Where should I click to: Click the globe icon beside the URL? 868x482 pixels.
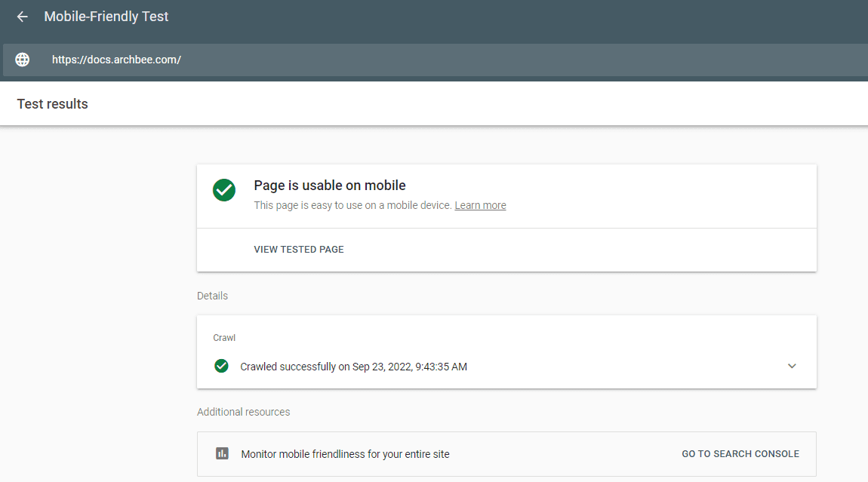tap(23, 60)
